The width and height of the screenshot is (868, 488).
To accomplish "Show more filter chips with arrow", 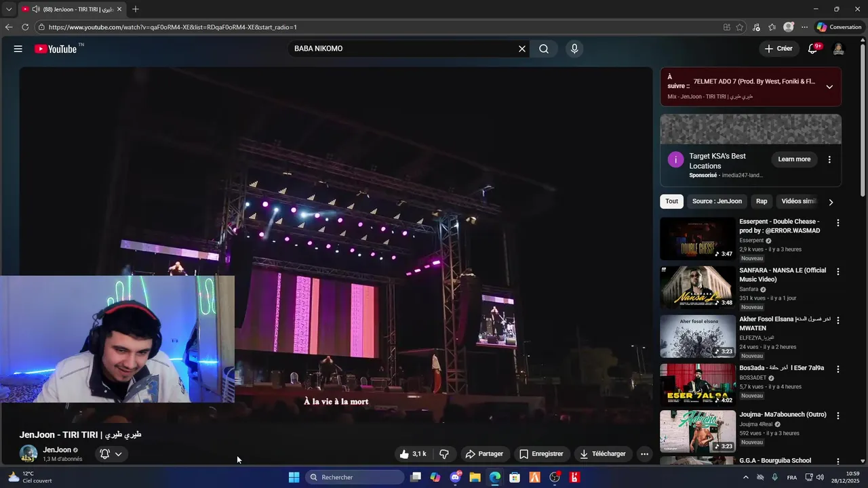I will (831, 202).
